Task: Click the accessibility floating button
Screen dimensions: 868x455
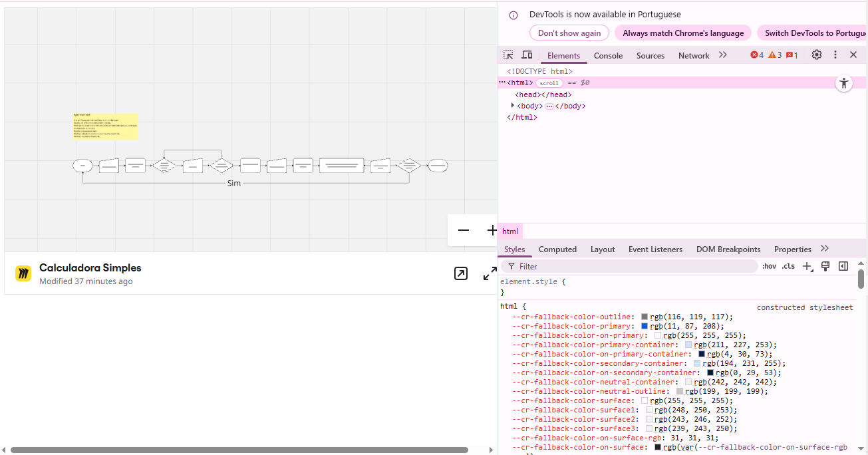Action: pyautogui.click(x=844, y=84)
